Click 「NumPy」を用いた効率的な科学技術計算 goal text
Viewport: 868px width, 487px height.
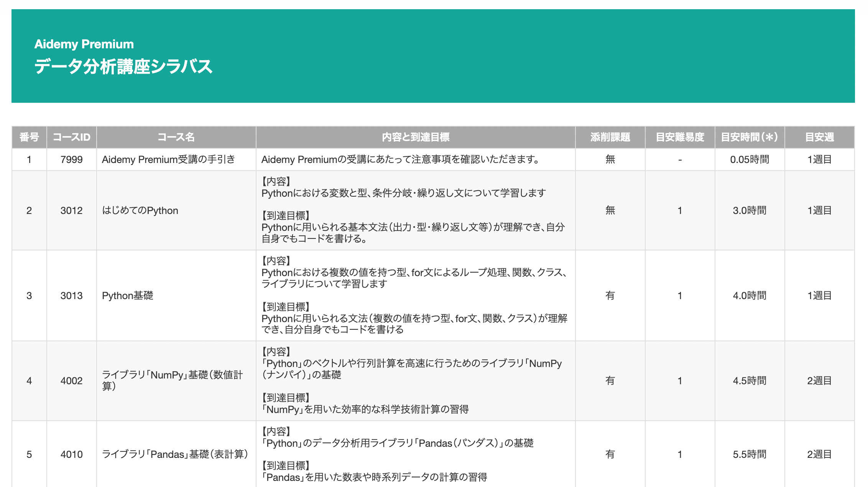tap(365, 410)
